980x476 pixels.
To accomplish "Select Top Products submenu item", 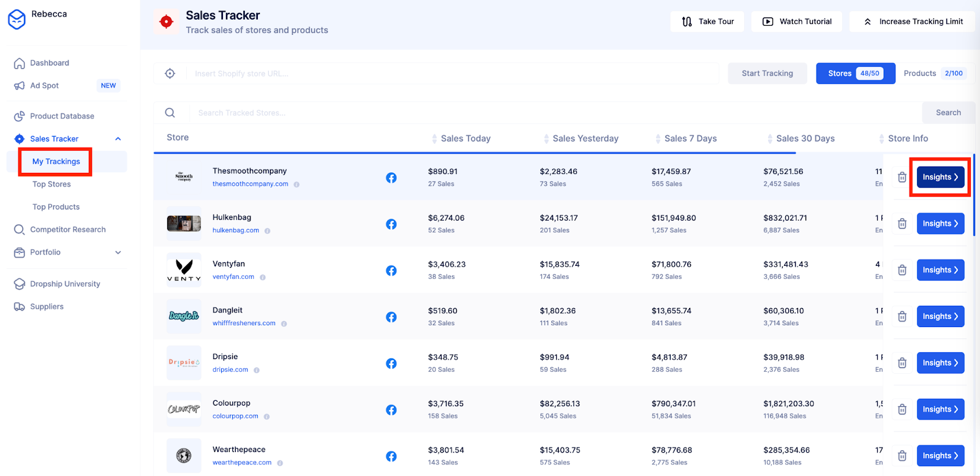I will 56,207.
